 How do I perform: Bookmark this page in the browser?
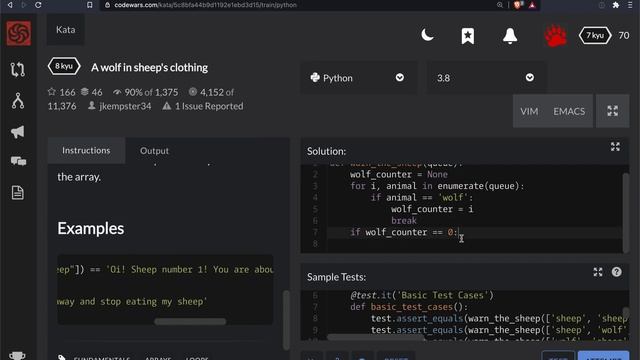coord(89,5)
